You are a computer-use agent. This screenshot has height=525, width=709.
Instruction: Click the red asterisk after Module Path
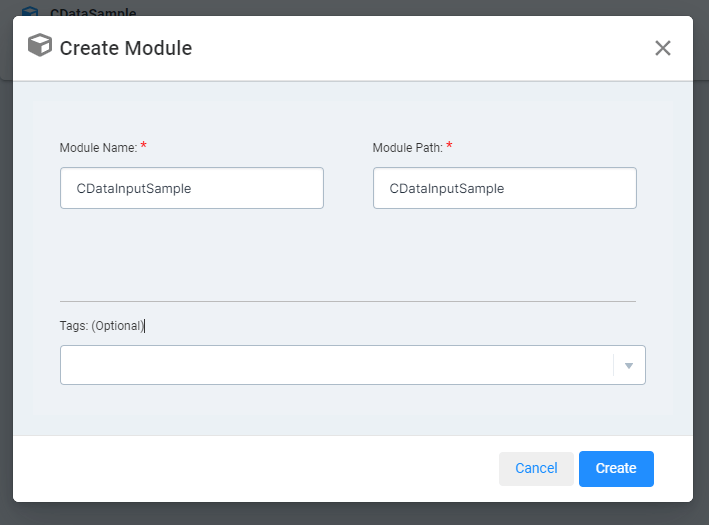(x=448, y=147)
